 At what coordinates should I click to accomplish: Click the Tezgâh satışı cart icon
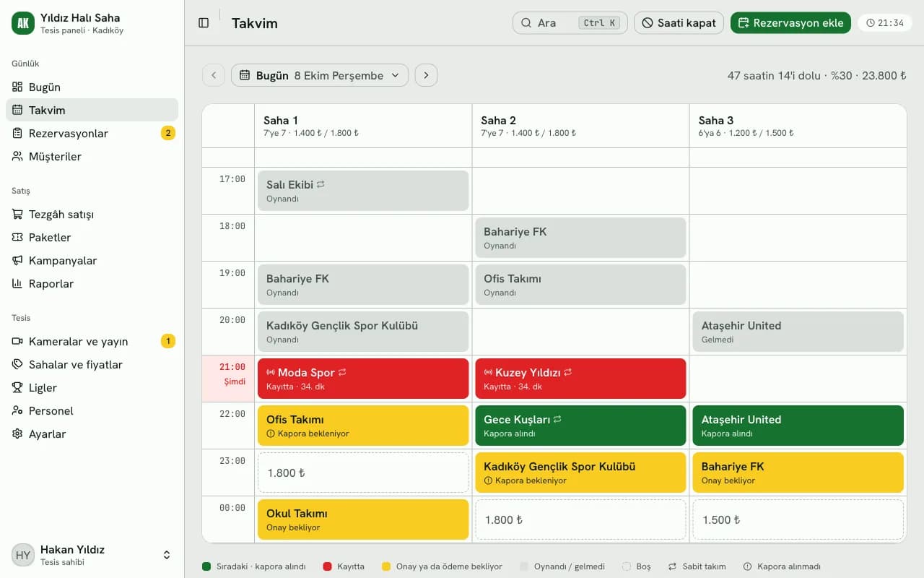pyautogui.click(x=17, y=214)
